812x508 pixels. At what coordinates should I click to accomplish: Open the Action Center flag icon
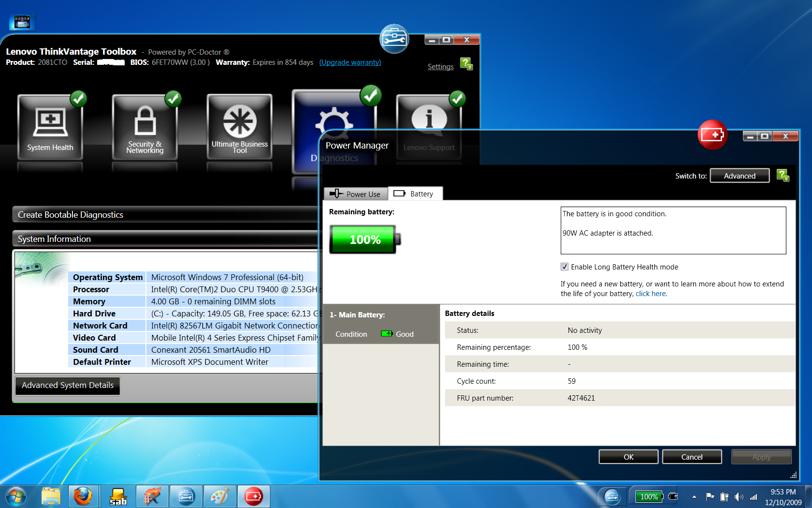pos(710,496)
